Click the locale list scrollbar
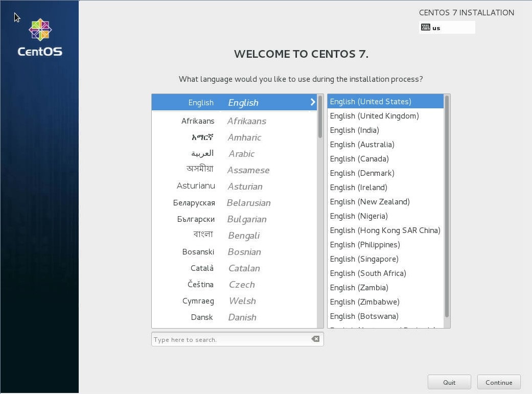The height and width of the screenshot is (394, 532). 447,205
